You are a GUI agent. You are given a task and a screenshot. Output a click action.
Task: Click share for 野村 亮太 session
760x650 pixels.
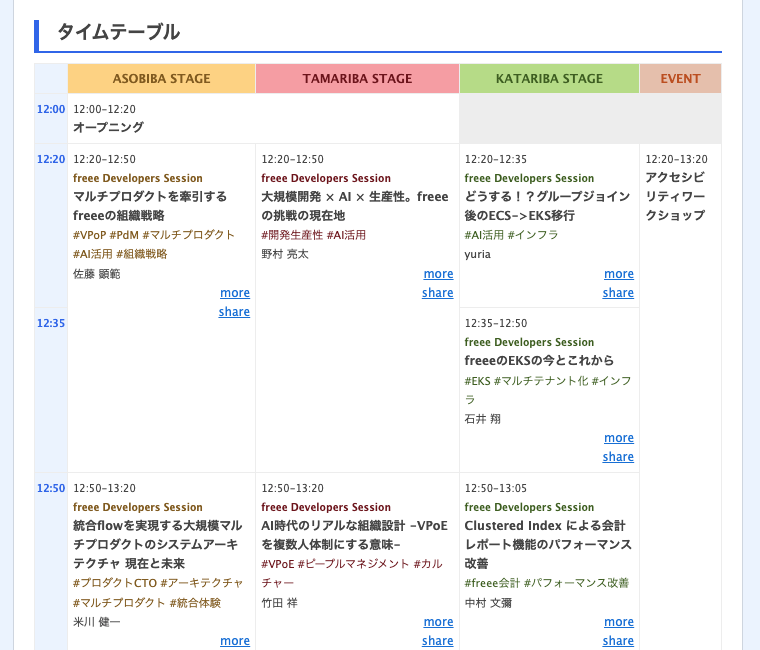pyautogui.click(x=438, y=293)
